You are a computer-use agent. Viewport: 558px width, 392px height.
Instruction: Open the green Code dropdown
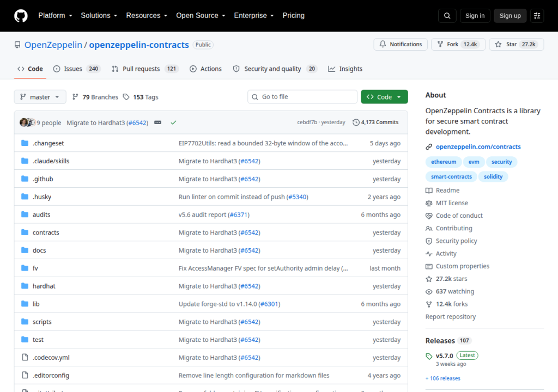click(384, 97)
